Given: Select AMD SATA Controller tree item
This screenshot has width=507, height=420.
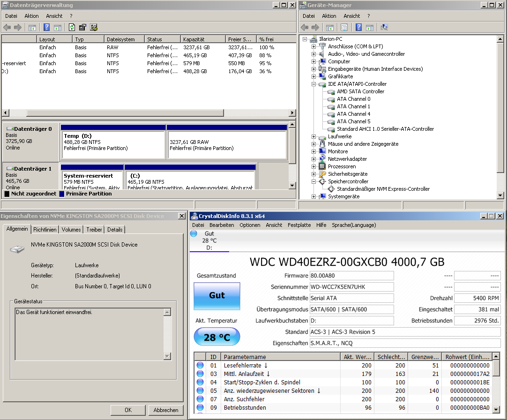Looking at the screenshot, I should (360, 91).
